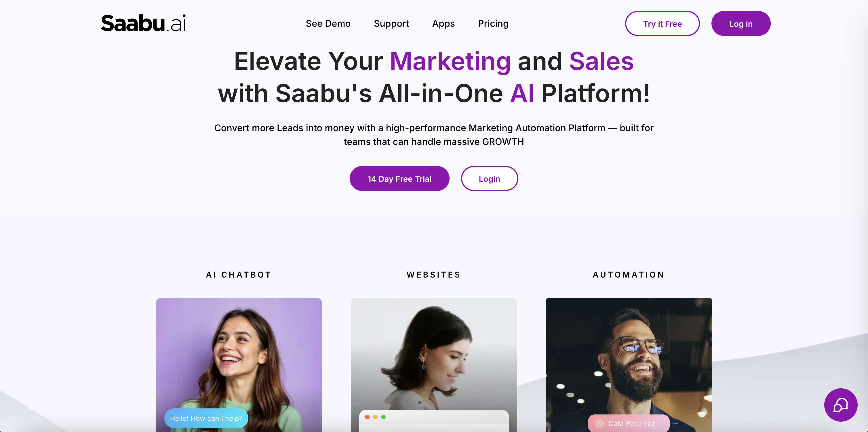
Task: Click the AUTOMATION section heading
Action: (629, 275)
